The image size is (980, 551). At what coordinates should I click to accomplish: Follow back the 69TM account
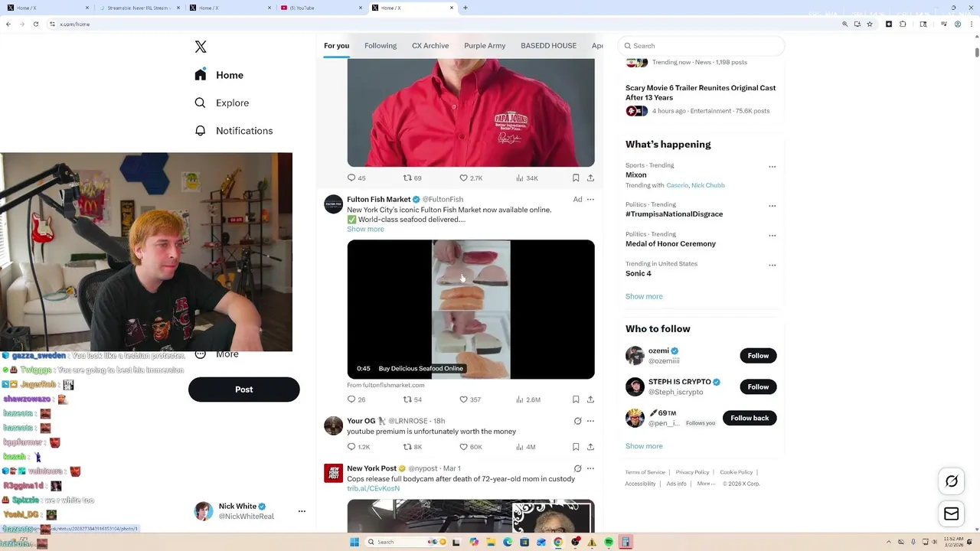point(750,418)
